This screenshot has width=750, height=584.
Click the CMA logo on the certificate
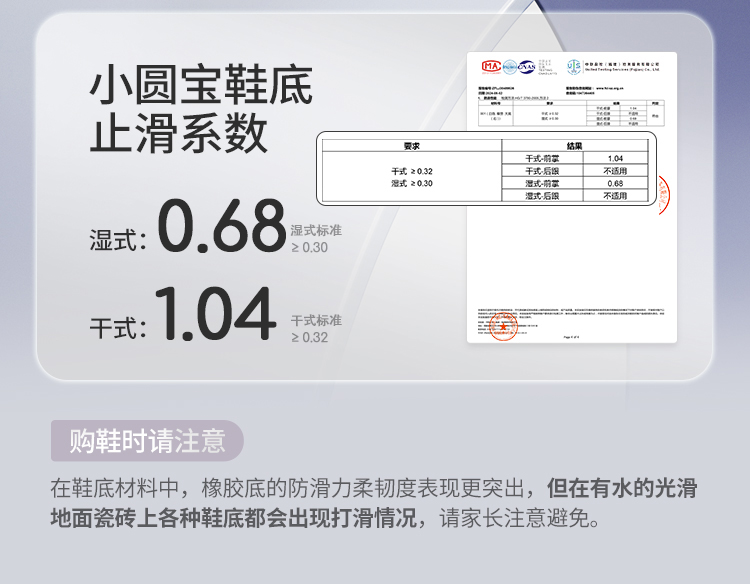(x=491, y=66)
